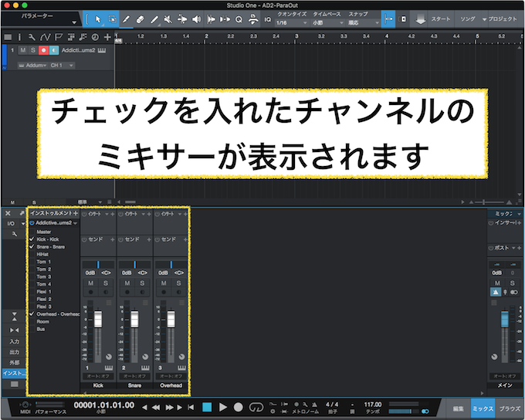Detach mixer with pin arrow icon
This screenshot has height=420, width=525.
22,213
